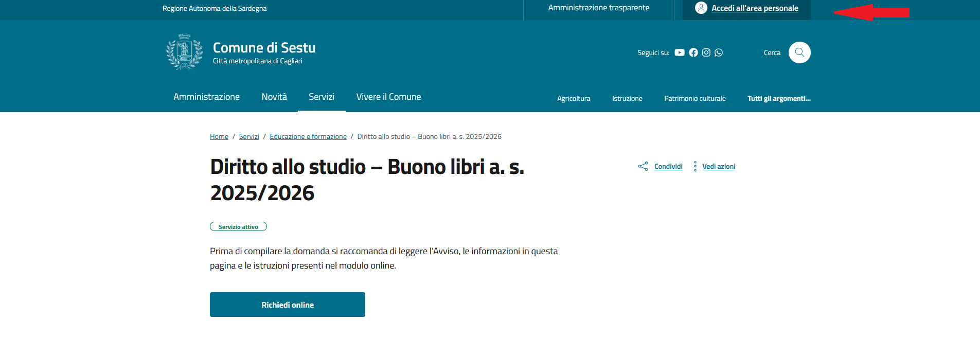Expand the Condividi share menu
This screenshot has height=337, width=980.
668,166
